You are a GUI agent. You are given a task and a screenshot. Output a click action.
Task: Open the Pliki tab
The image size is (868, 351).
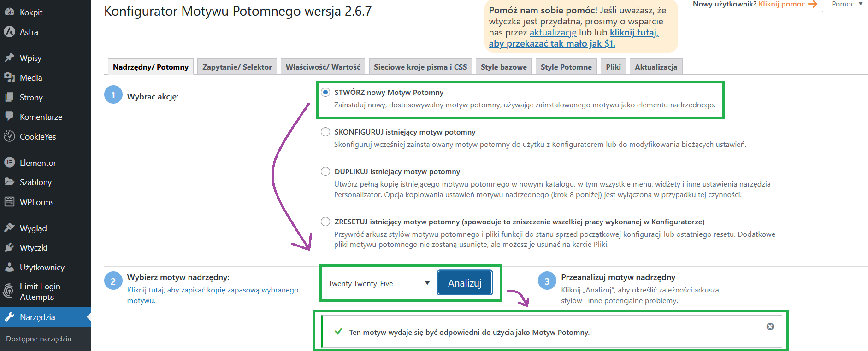tap(613, 67)
